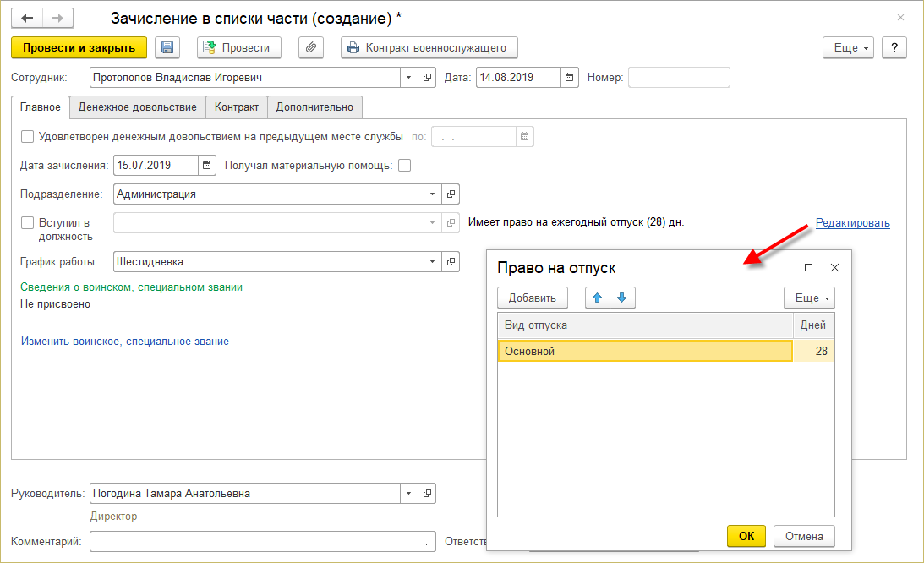The height and width of the screenshot is (563, 924).
Task: Click the save (floppy disk) icon
Action: tap(167, 48)
